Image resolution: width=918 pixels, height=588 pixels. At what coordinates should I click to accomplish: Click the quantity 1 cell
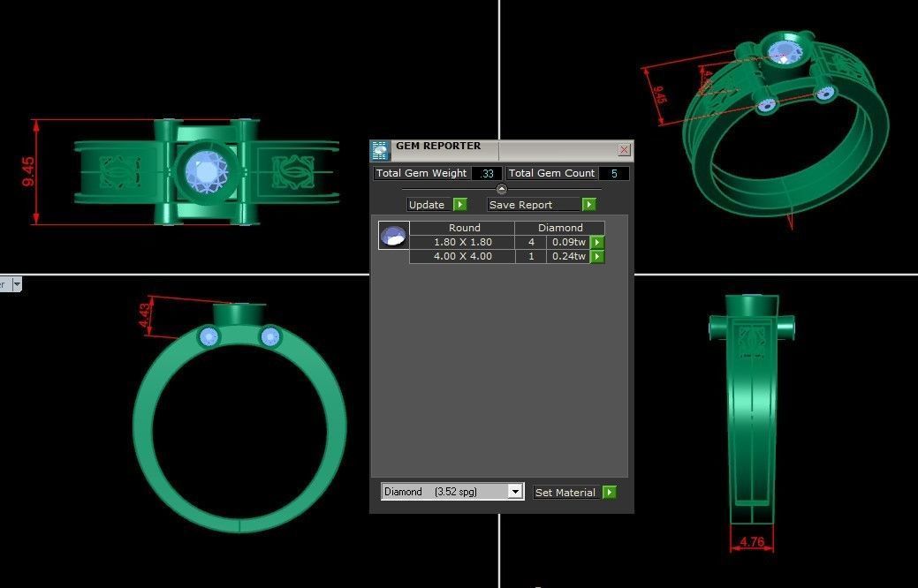tap(531, 256)
